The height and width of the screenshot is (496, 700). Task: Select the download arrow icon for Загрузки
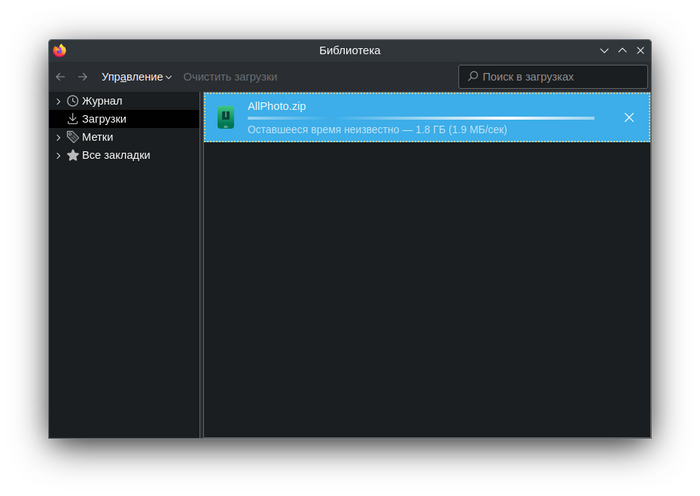coord(73,119)
